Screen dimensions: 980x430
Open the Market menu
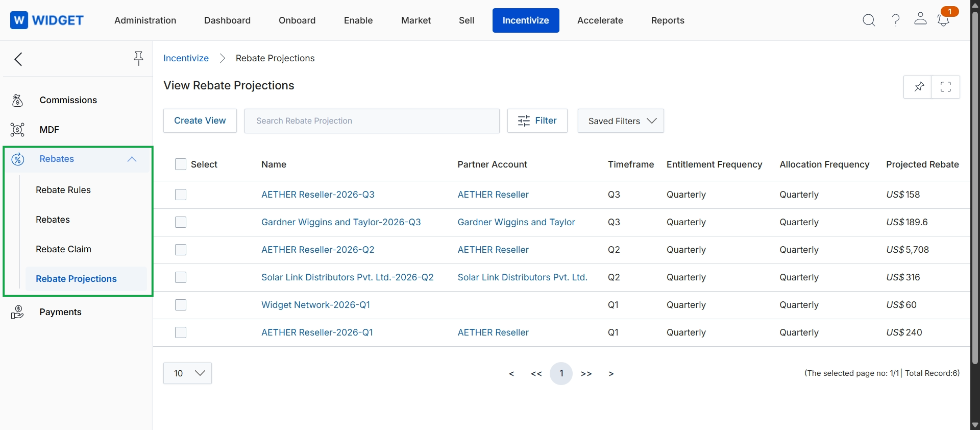pyautogui.click(x=416, y=20)
